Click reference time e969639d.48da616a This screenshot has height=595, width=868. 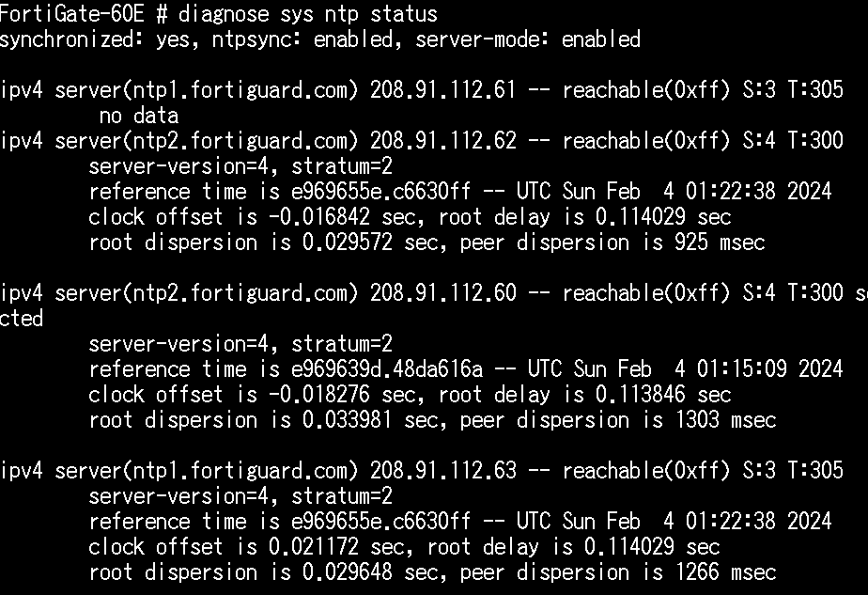coord(387,369)
